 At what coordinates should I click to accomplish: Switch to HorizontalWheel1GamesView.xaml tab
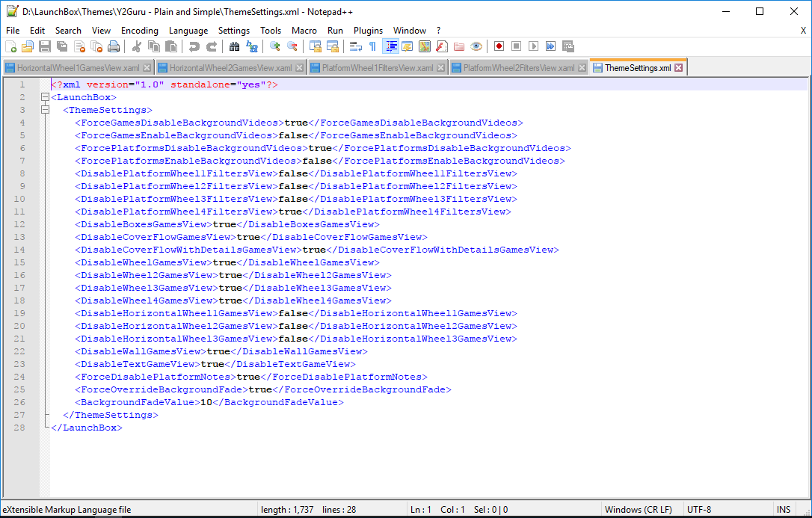click(79, 68)
